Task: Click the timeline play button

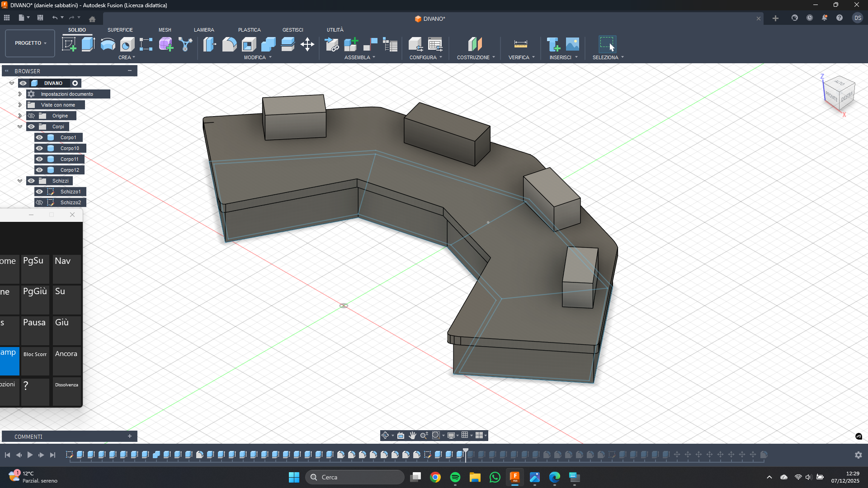Action: coord(30,455)
